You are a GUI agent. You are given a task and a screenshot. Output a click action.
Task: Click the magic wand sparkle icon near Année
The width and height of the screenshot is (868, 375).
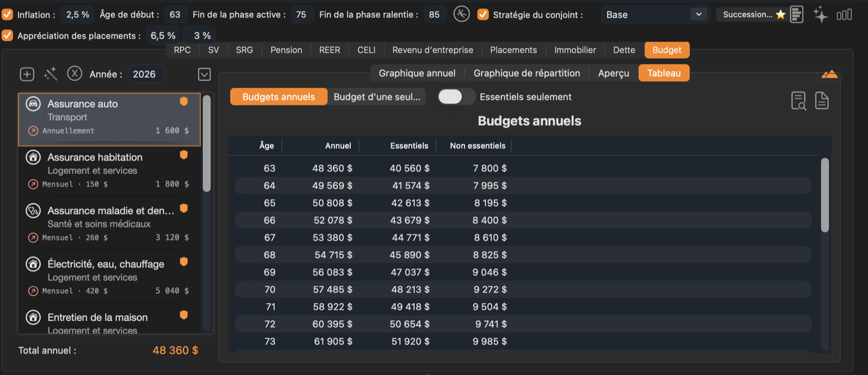tap(51, 74)
